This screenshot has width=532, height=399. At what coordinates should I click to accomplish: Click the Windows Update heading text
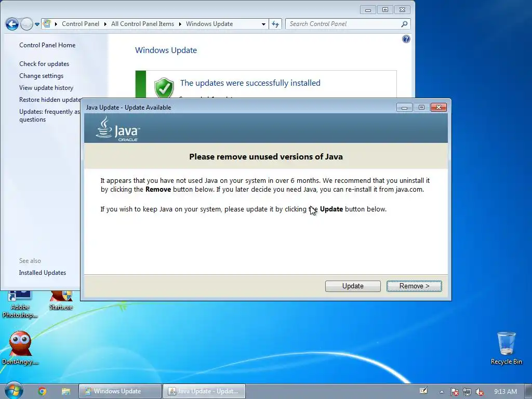pyautogui.click(x=166, y=50)
